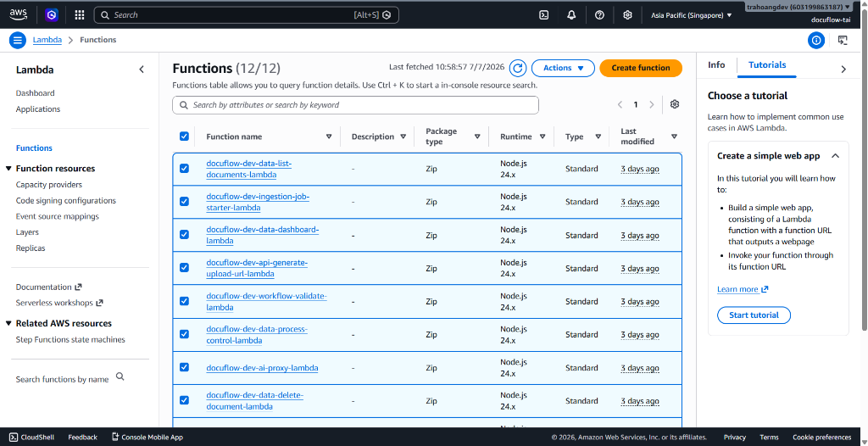
Task: Click the search magnifier beside Search functions by name
Action: 120,376
